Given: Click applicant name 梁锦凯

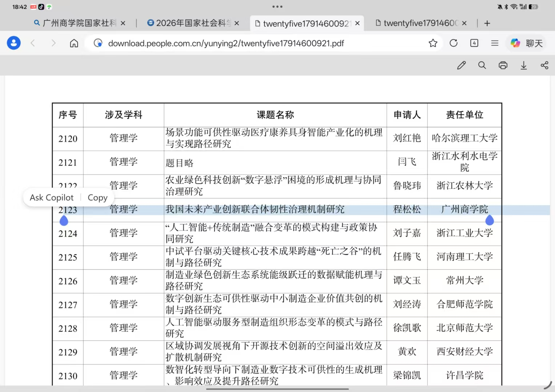Looking at the screenshot, I should point(407,375).
